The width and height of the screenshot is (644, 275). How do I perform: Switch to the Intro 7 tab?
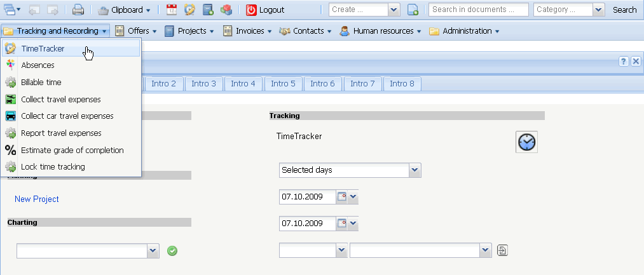[x=362, y=84]
